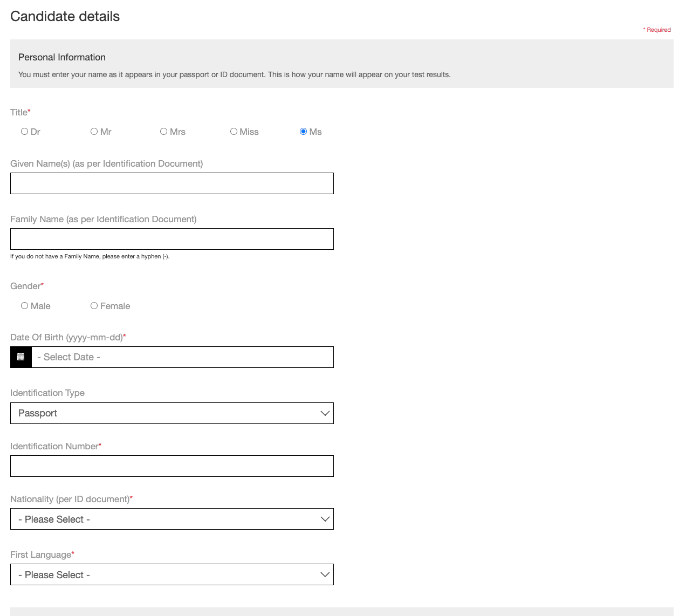The width and height of the screenshot is (686, 616).
Task: Open the First Language dropdown
Action: (x=172, y=574)
